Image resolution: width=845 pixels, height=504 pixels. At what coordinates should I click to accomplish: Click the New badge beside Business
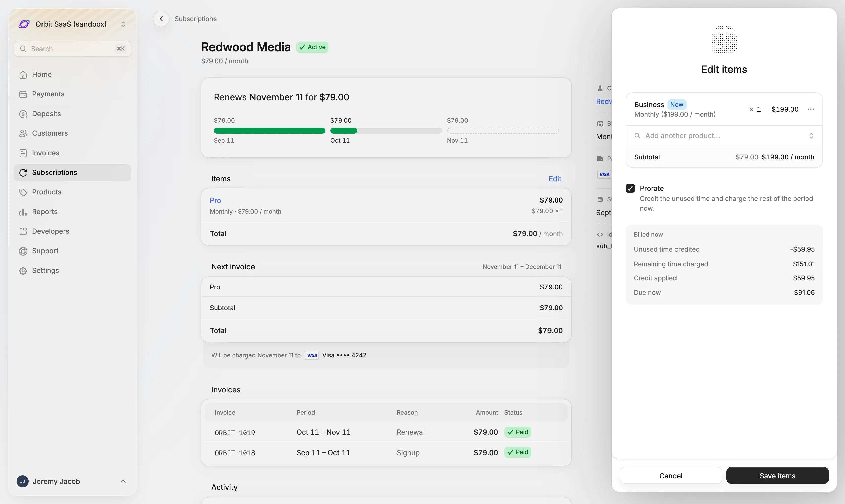677,105
